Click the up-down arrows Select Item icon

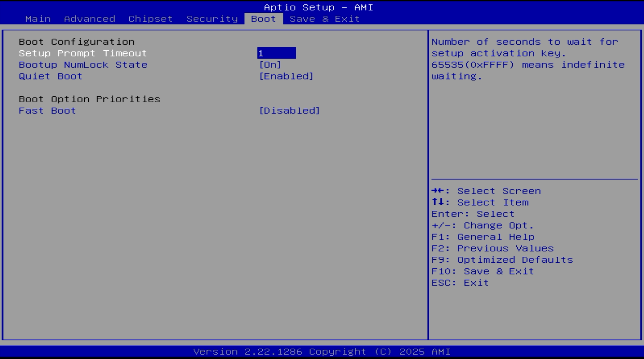tap(438, 202)
